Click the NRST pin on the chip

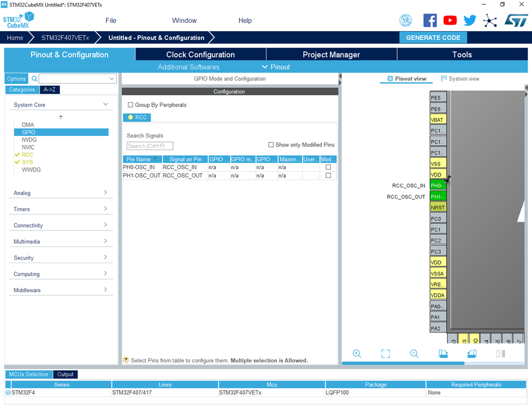click(x=438, y=208)
